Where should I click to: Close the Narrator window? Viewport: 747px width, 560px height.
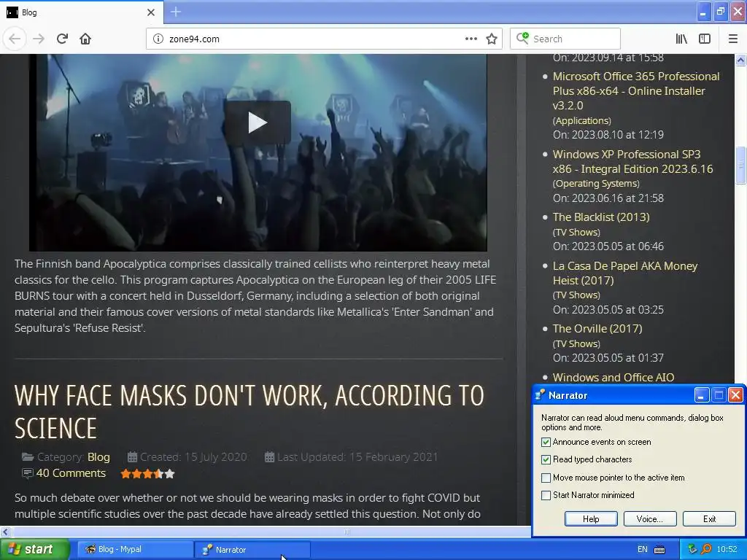(x=735, y=394)
